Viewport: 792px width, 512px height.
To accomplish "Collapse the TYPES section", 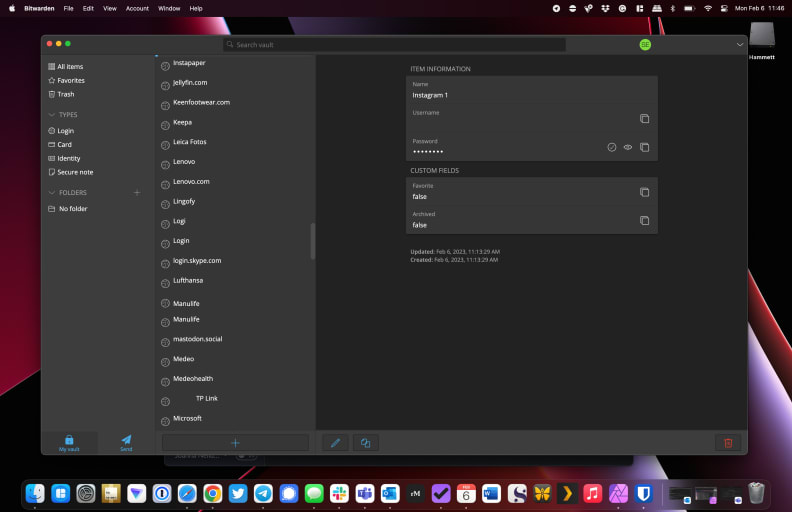I will [x=52, y=115].
